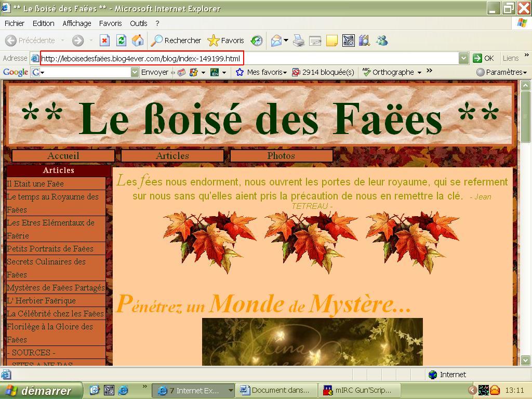The height and width of the screenshot is (399, 532).
Task: Switch to Internet Explorer taskbar group
Action: point(193,391)
